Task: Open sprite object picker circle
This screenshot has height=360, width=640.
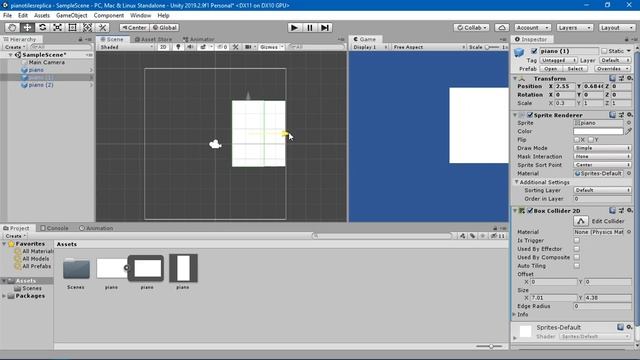Action: coord(629,123)
